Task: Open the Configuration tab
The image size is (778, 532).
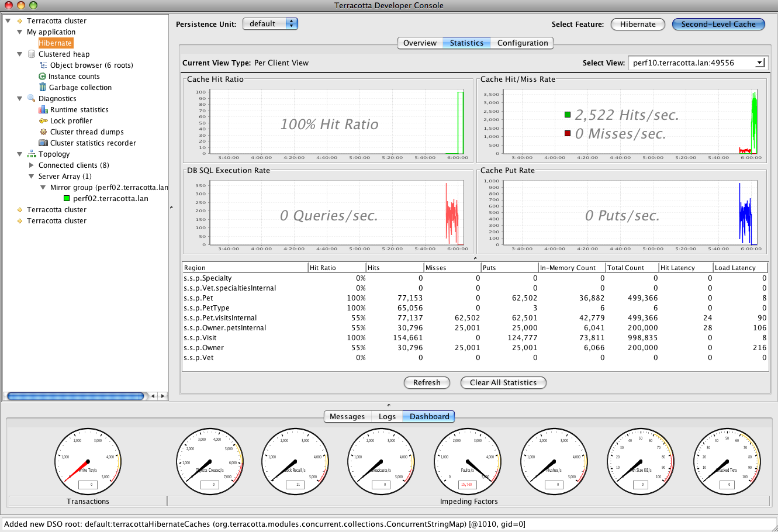Action: (523, 43)
